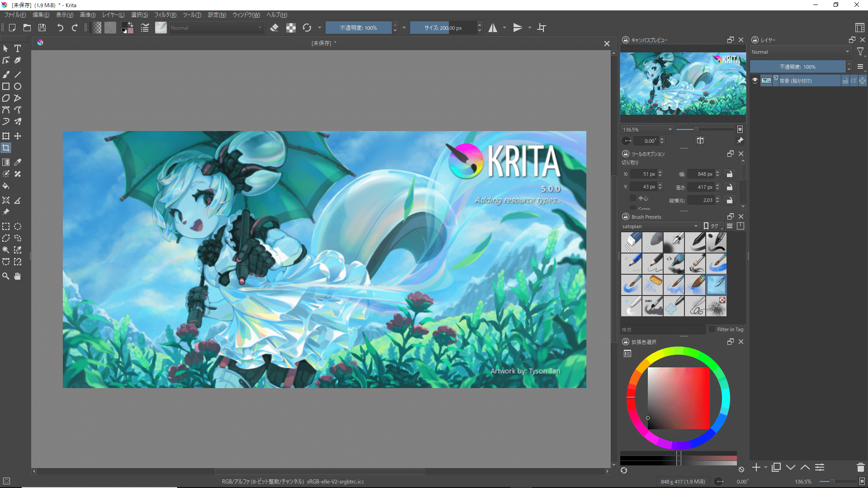This screenshot has width=868, height=488.
Task: Select the Color Sampler eyedropper tool
Action: point(18,162)
